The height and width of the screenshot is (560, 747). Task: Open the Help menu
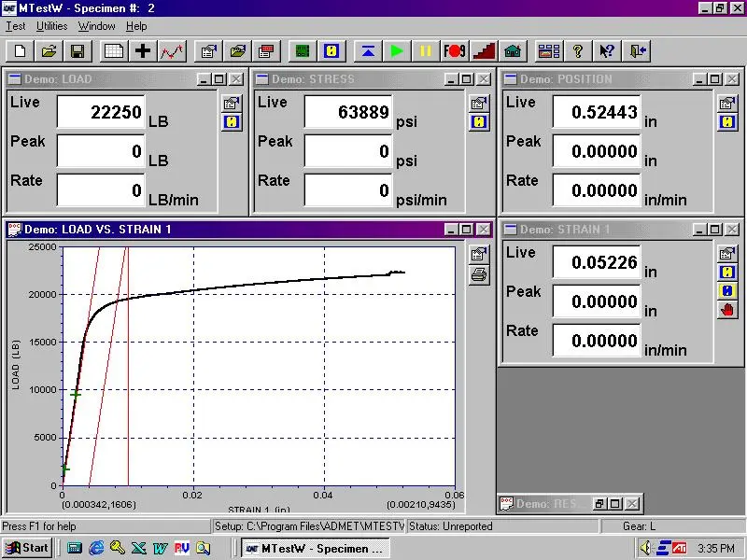(136, 26)
